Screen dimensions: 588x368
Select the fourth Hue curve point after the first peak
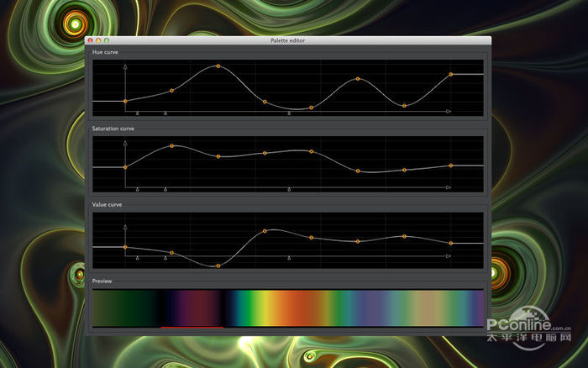click(265, 102)
